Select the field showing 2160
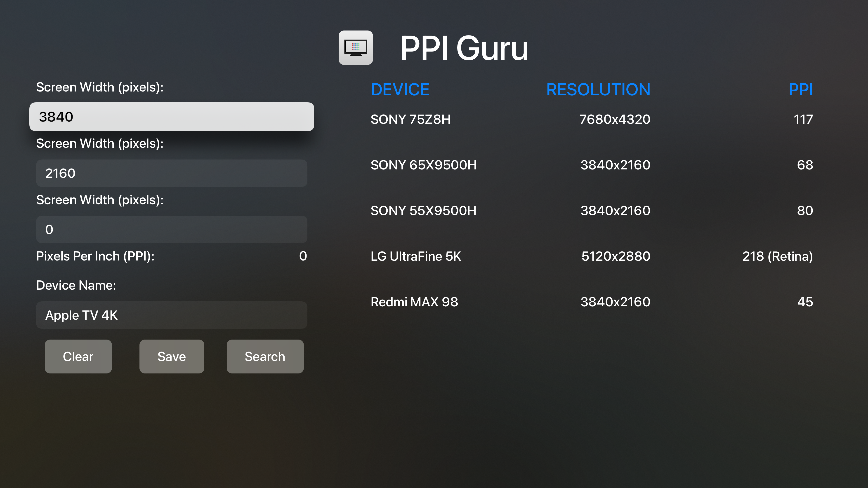The height and width of the screenshot is (488, 868). [172, 173]
